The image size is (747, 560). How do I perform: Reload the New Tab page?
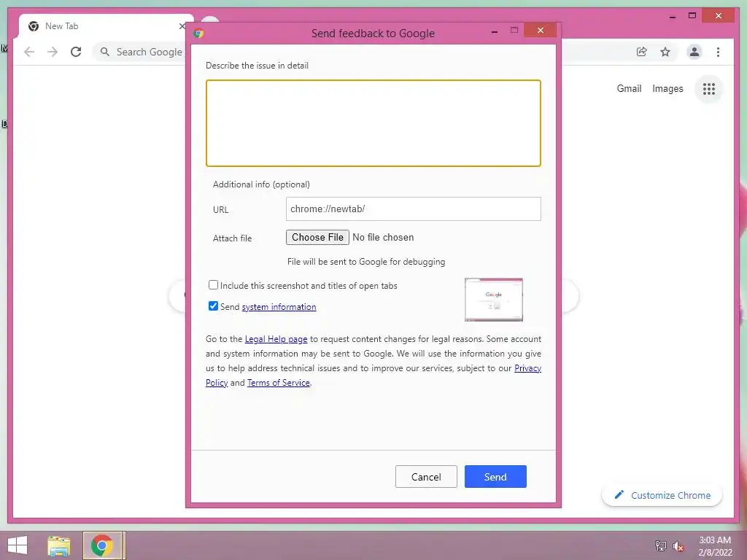coord(76,52)
